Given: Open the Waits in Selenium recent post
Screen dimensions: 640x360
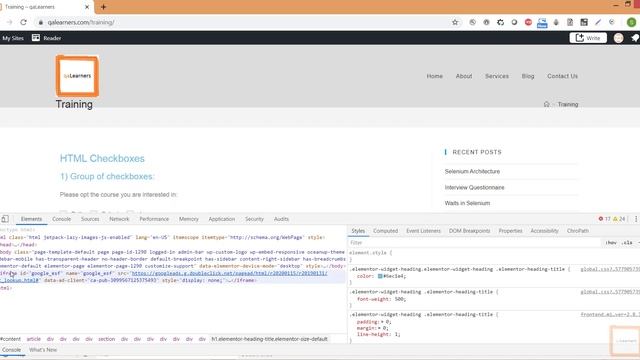Looking at the screenshot, I should point(467,203).
